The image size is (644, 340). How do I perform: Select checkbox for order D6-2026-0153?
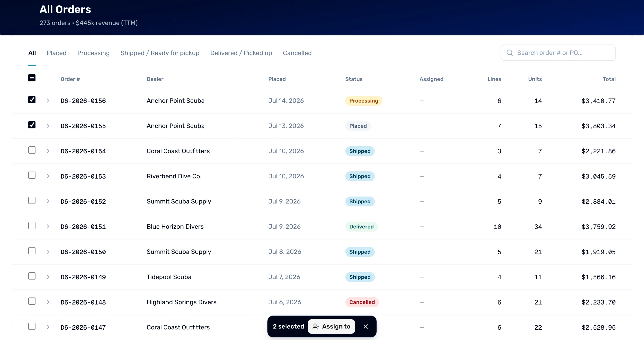32,175
